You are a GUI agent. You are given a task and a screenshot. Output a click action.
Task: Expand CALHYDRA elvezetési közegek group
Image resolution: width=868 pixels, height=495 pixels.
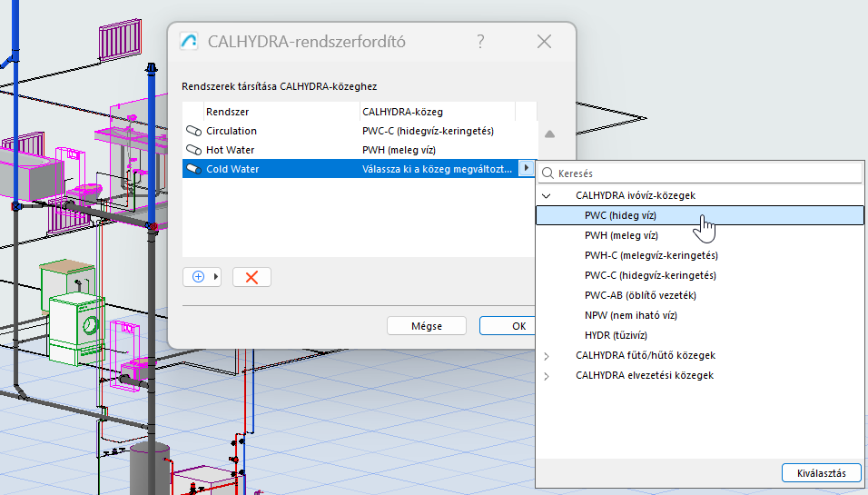pos(547,375)
